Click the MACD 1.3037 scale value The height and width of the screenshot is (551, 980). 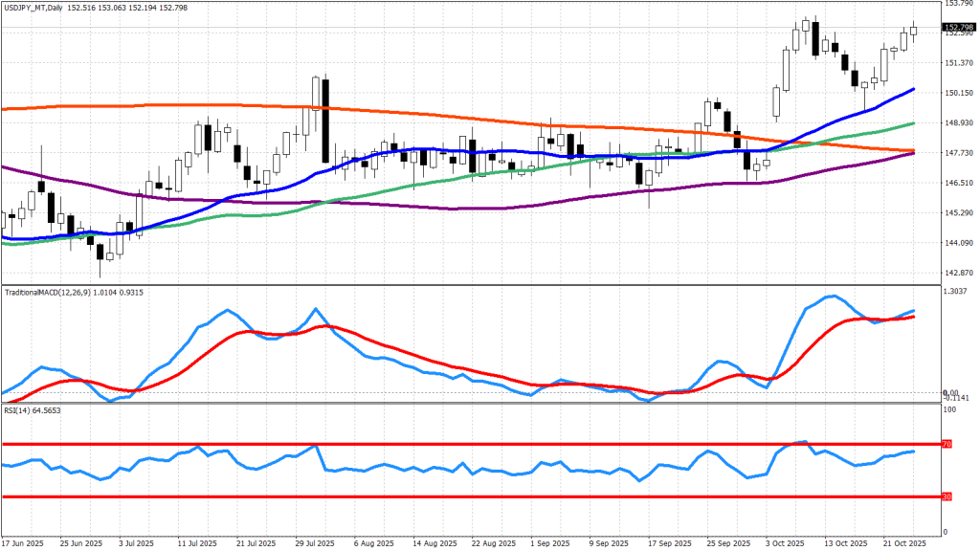[x=958, y=291]
